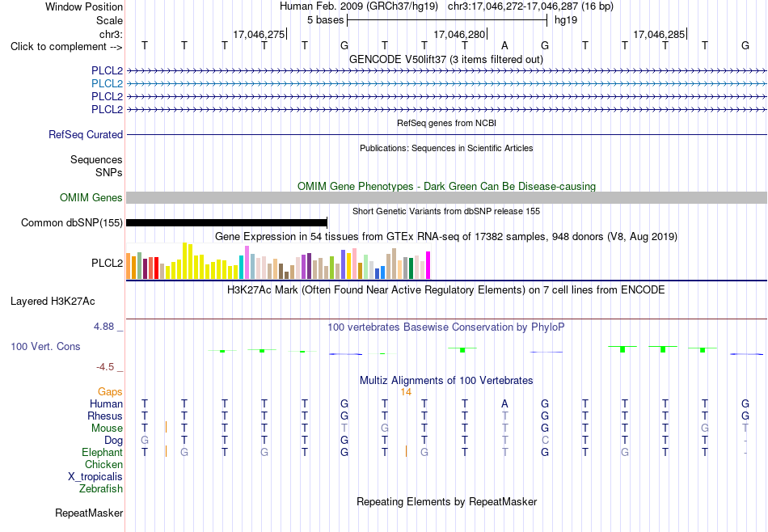
Task: Click the -4.5 PhyloP lower scale value
Action: point(105,367)
